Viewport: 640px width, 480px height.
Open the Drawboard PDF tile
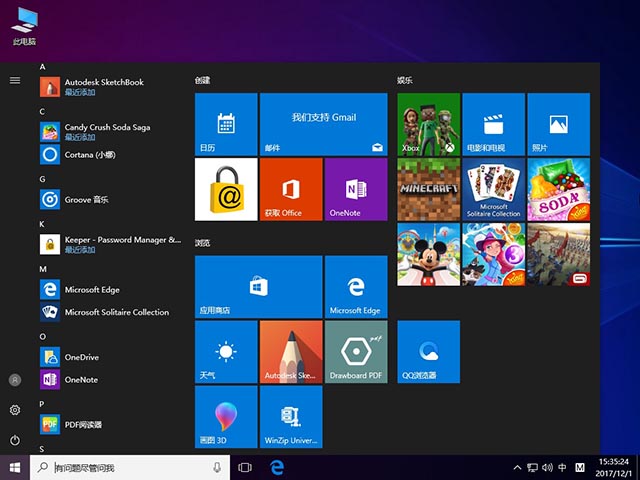(x=356, y=352)
